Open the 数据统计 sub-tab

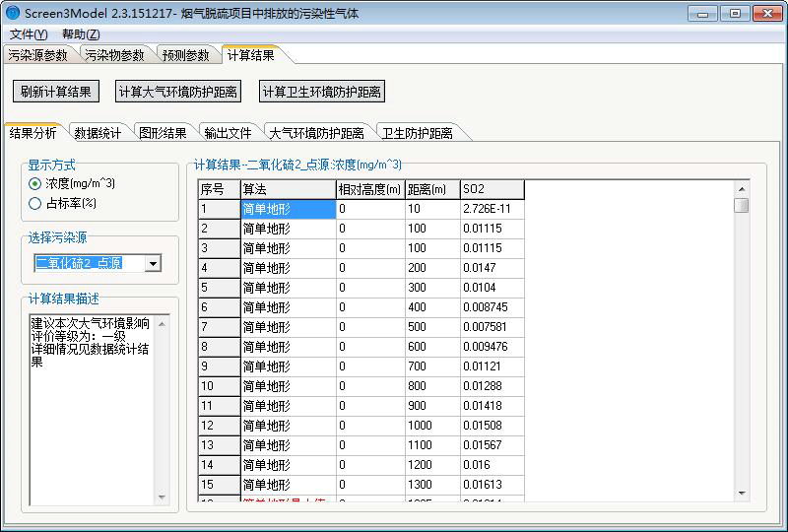[x=98, y=133]
